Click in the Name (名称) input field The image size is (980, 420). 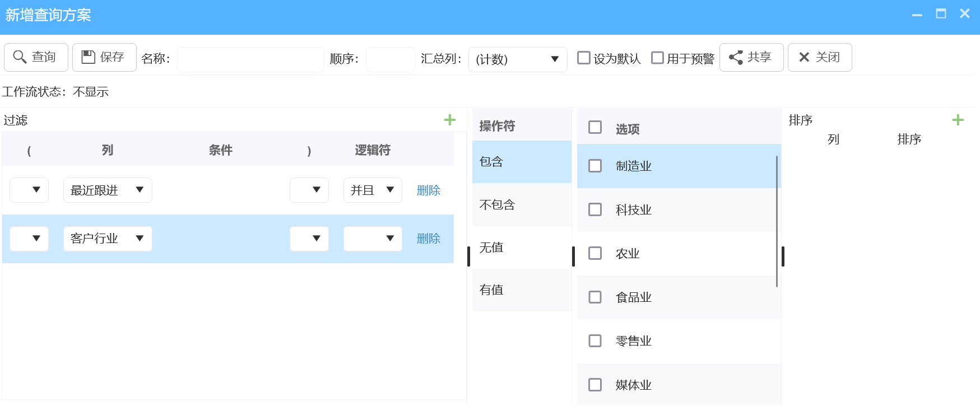pos(250,59)
